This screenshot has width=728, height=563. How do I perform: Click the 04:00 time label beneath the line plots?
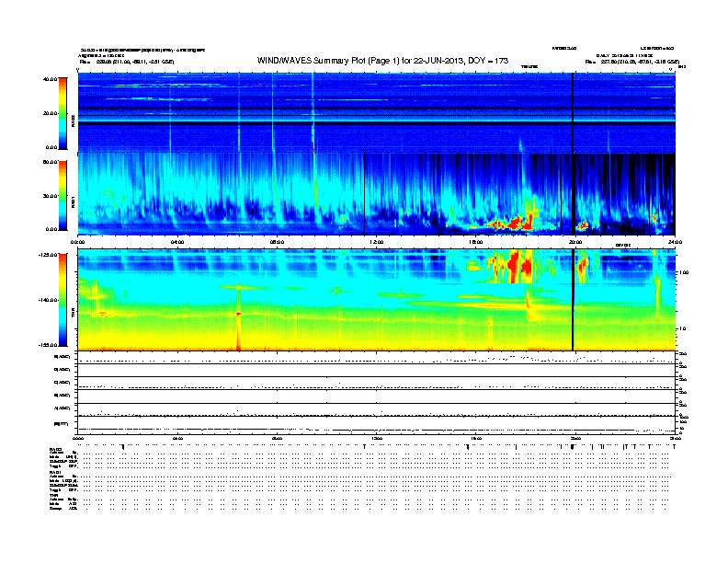pos(177,438)
